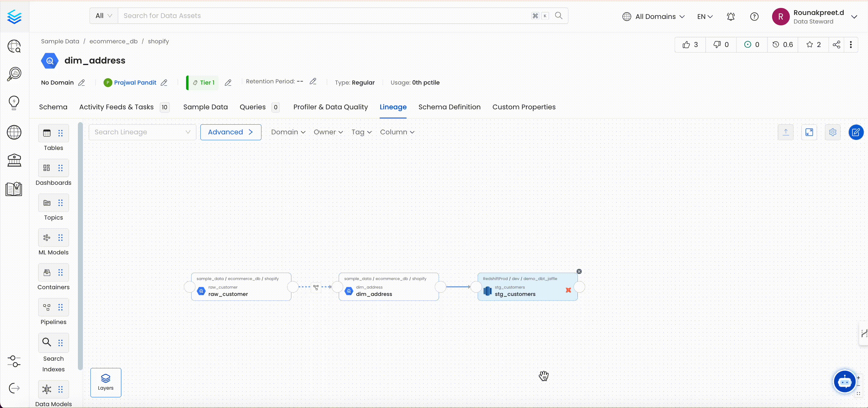Remove stg_customers node with close icon
Screen dimensions: 868x408
point(579,271)
